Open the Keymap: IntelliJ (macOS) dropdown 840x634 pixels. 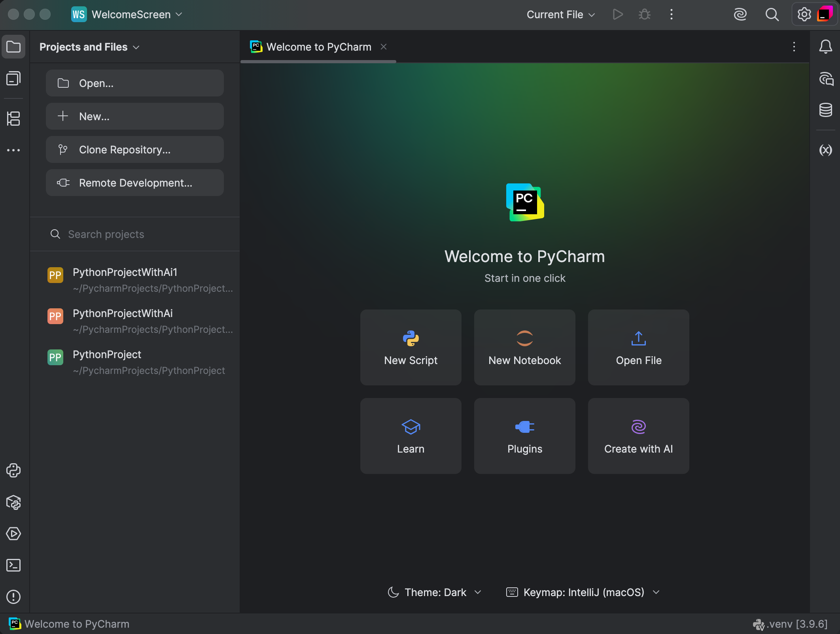pyautogui.click(x=583, y=592)
